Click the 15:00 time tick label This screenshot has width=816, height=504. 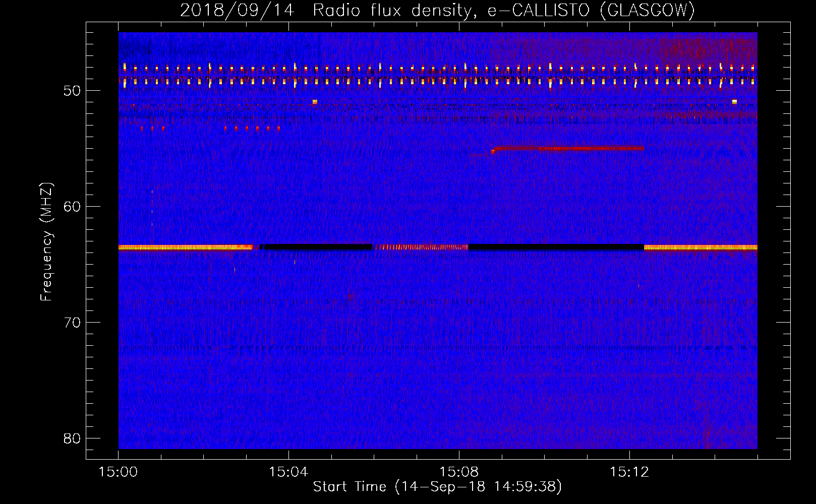pos(119,472)
